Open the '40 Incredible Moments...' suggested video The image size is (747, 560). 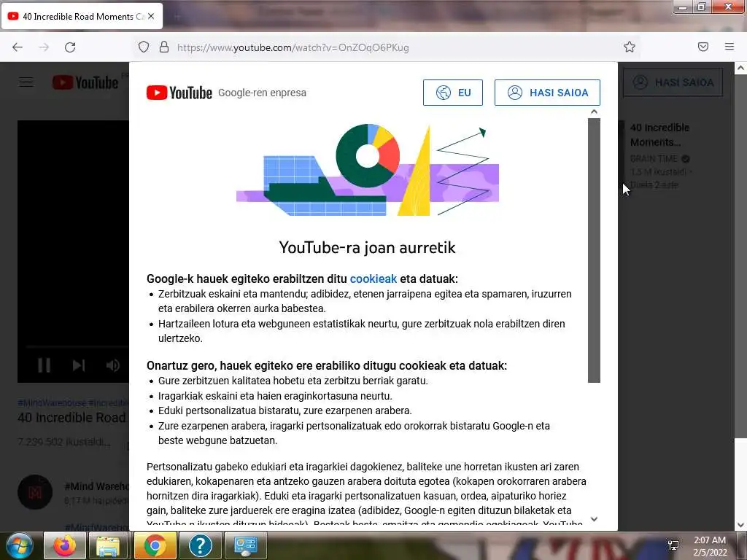(659, 135)
